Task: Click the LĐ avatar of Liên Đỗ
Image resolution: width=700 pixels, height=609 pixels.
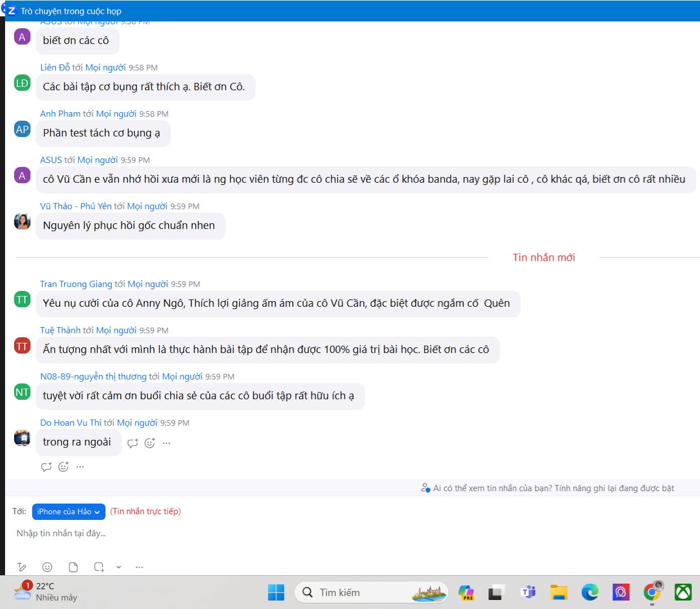Action: pyautogui.click(x=22, y=83)
